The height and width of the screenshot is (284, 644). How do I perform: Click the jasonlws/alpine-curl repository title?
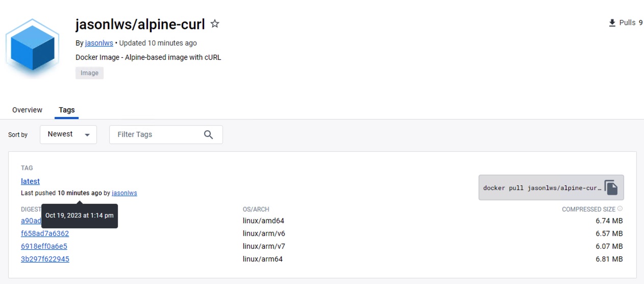click(140, 24)
